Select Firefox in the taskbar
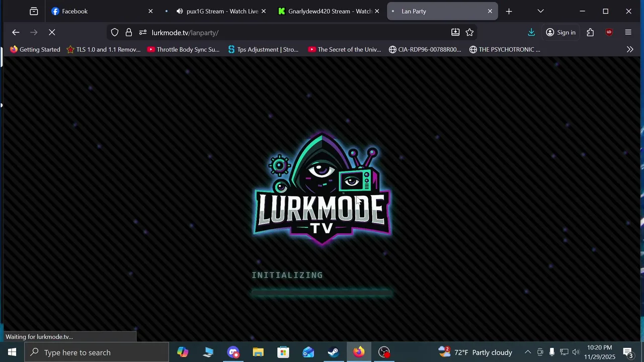 pos(359,352)
